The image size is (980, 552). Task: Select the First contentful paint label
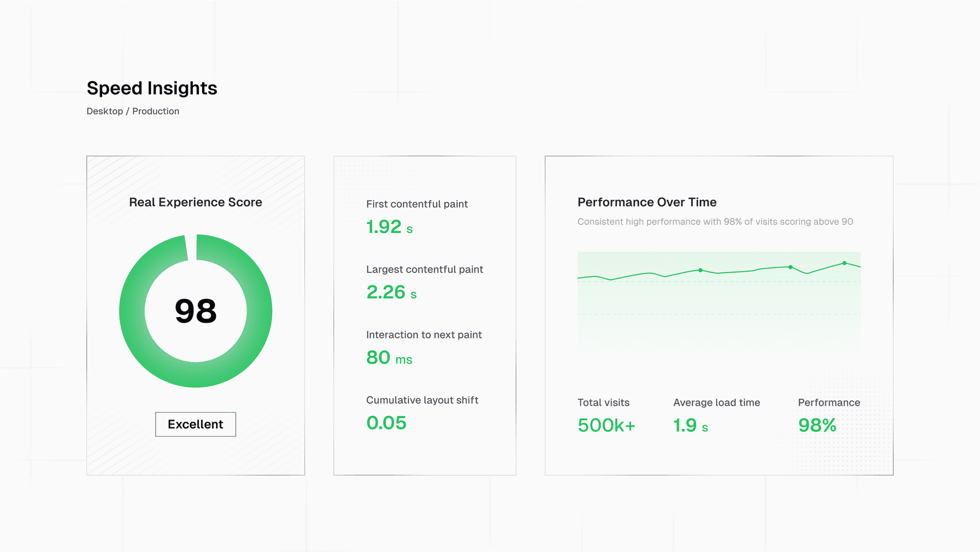(x=416, y=204)
